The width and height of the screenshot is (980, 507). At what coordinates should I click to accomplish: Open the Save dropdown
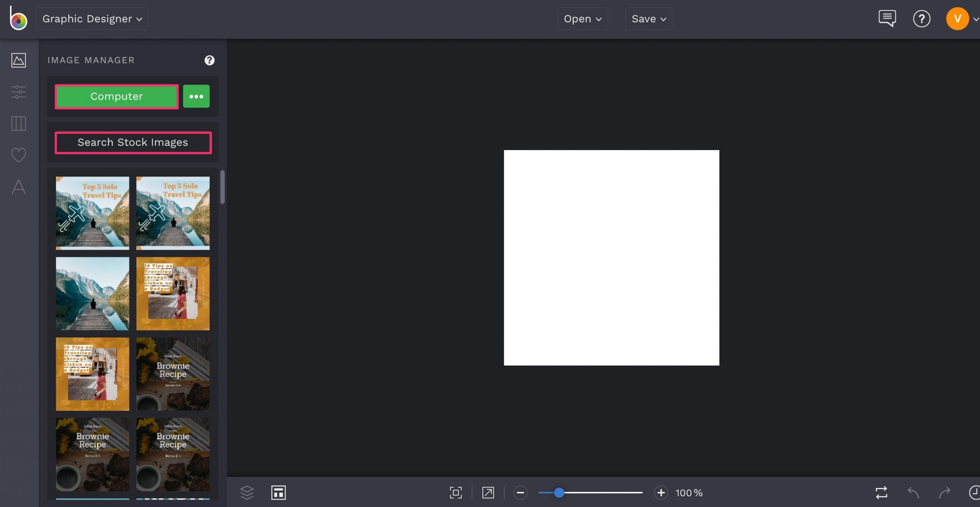[648, 18]
